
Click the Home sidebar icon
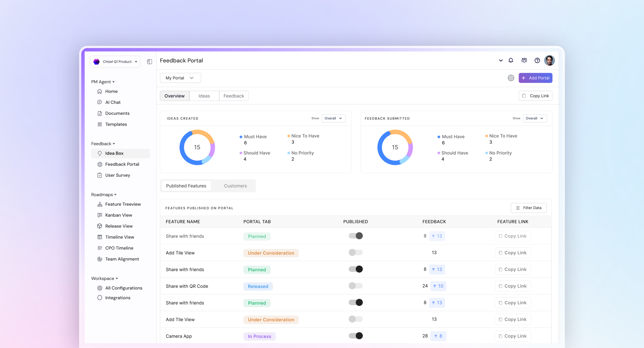click(x=100, y=91)
